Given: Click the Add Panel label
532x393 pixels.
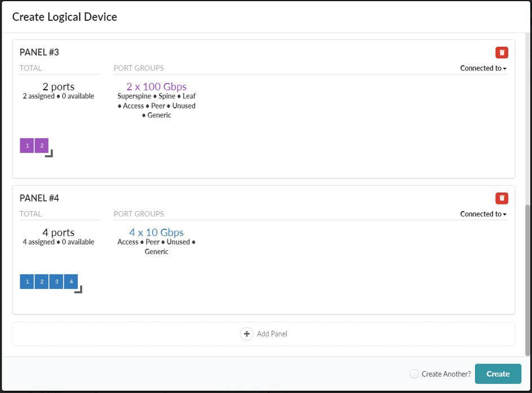Looking at the screenshot, I should pos(272,334).
